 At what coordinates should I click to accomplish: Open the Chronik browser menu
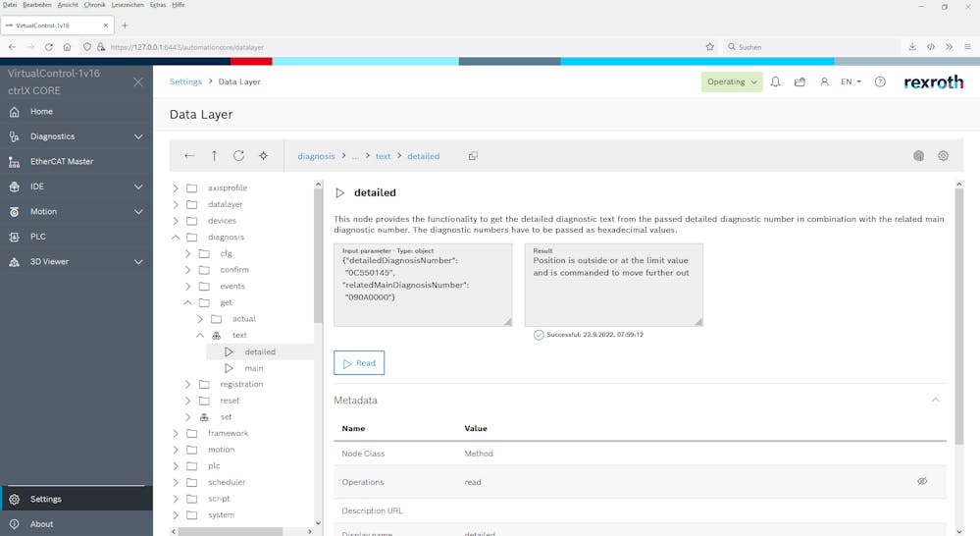tap(94, 5)
